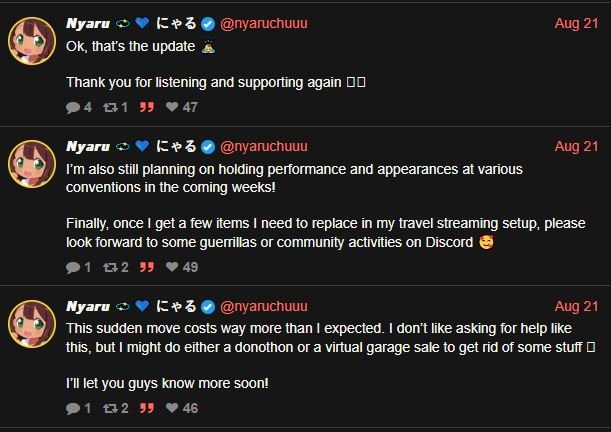611x432 pixels.
Task: Open Aug 21 timestamp of the top tweet
Action: (x=576, y=22)
